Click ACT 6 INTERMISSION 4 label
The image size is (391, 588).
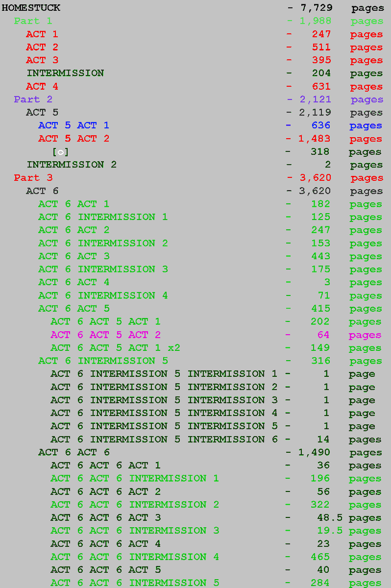103,295
